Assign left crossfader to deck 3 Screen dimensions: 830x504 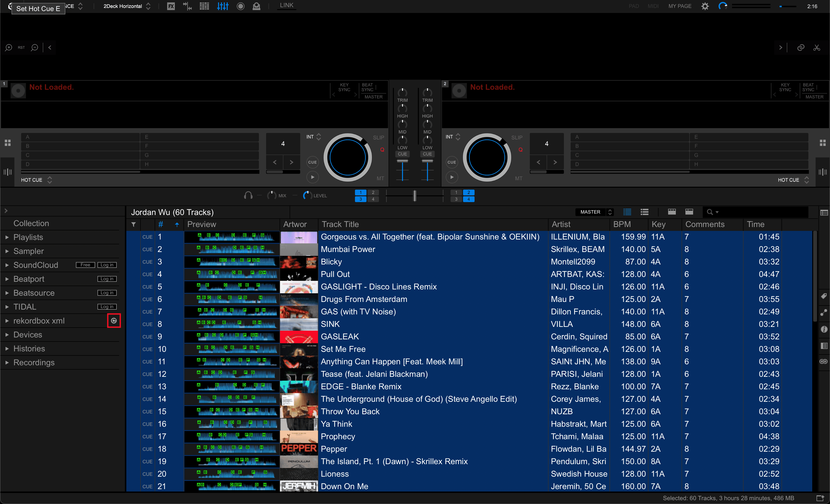[360, 199]
